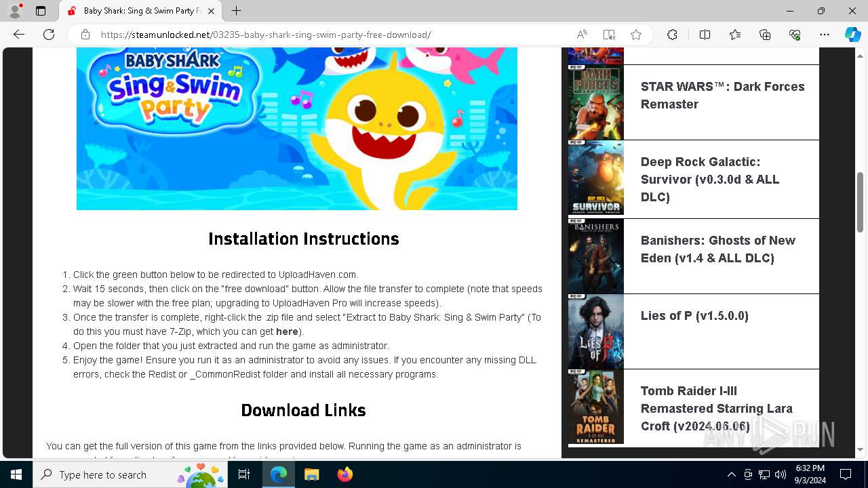Select the Baby Shark browser tab
The height and width of the screenshot is (488, 868).
pyautogui.click(x=141, y=11)
